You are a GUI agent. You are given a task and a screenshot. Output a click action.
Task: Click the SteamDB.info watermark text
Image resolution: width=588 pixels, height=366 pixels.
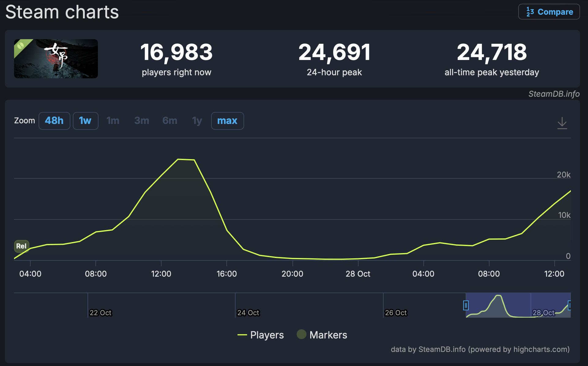[554, 94]
